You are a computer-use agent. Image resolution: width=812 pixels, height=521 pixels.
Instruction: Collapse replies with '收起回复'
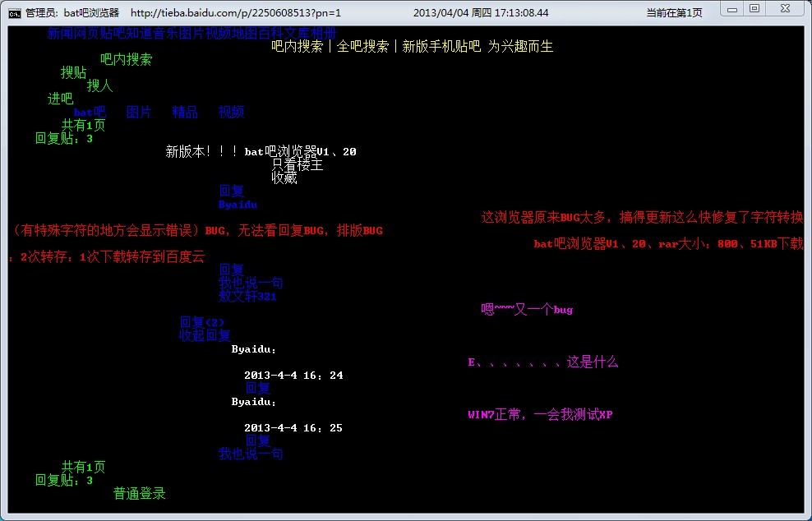point(205,335)
